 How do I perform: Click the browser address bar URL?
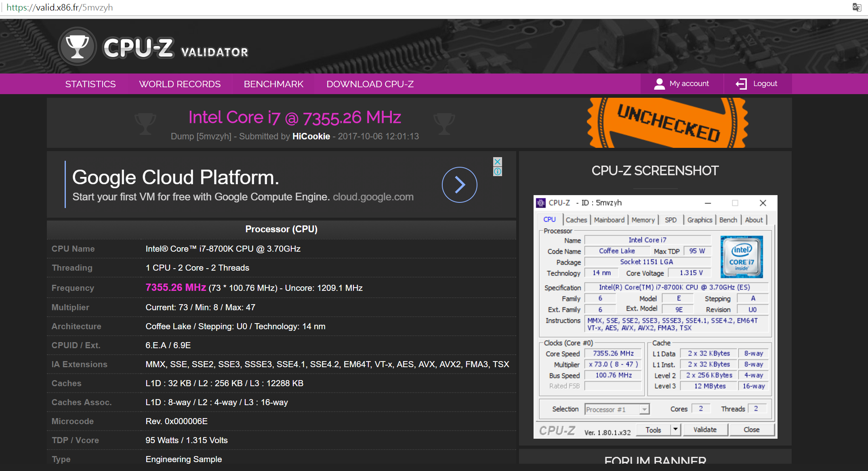tap(60, 7)
